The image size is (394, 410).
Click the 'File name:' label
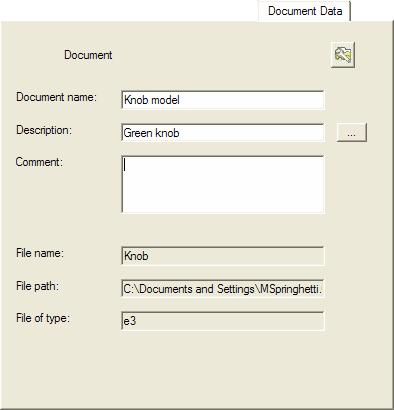point(40,253)
